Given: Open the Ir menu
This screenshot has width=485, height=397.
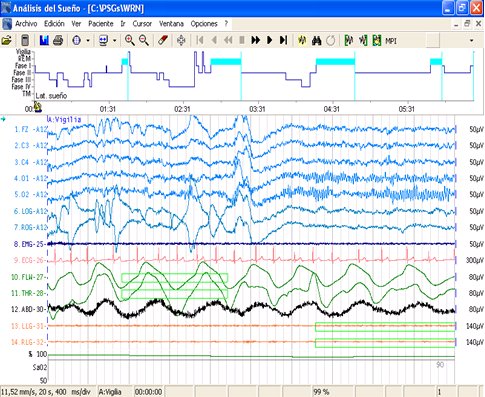Looking at the screenshot, I should pos(123,24).
